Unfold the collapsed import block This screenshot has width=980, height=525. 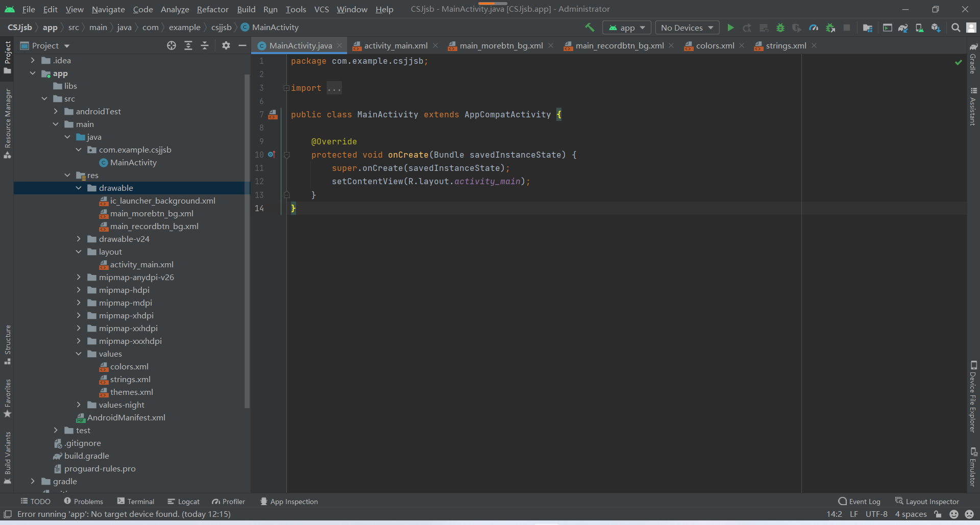pos(286,88)
